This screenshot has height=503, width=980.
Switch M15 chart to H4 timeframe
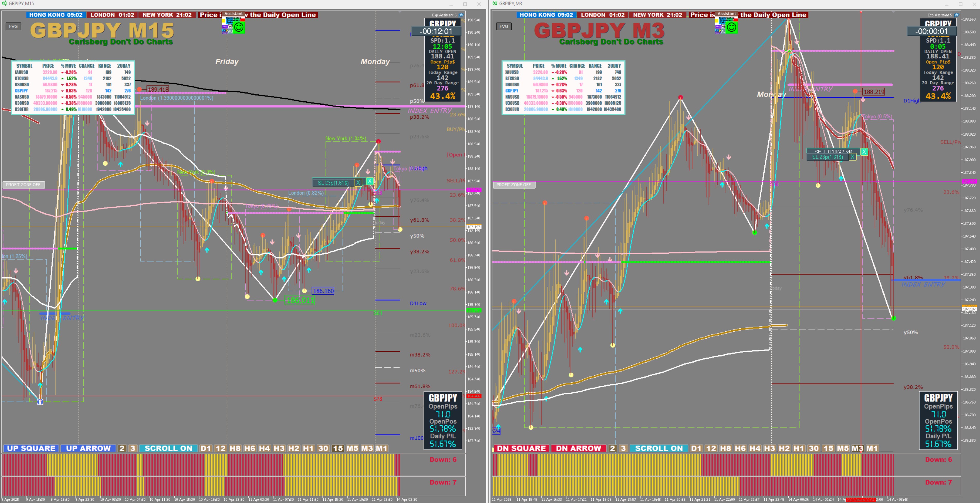click(264, 448)
